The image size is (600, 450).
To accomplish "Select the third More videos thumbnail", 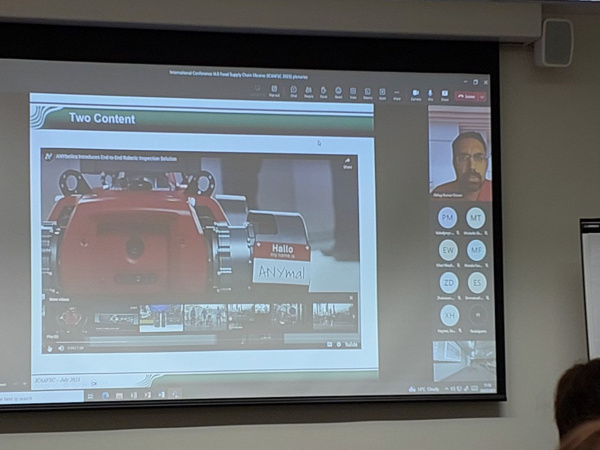I will point(161,318).
